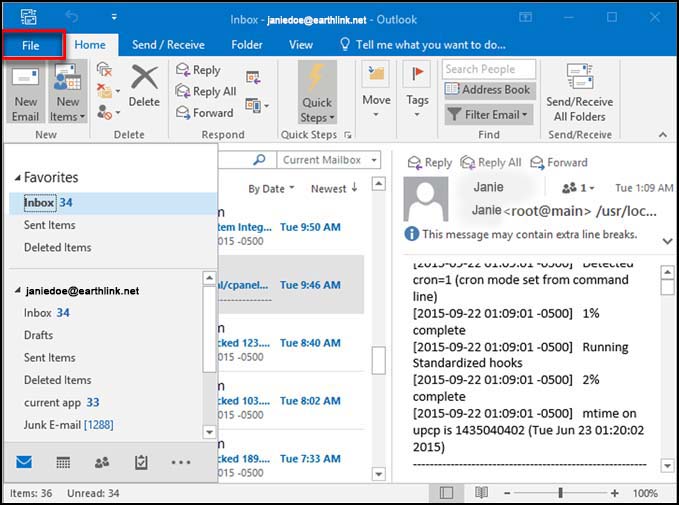The height and width of the screenshot is (505, 679).
Task: Open the More respond options dropdown
Action: (x=257, y=105)
